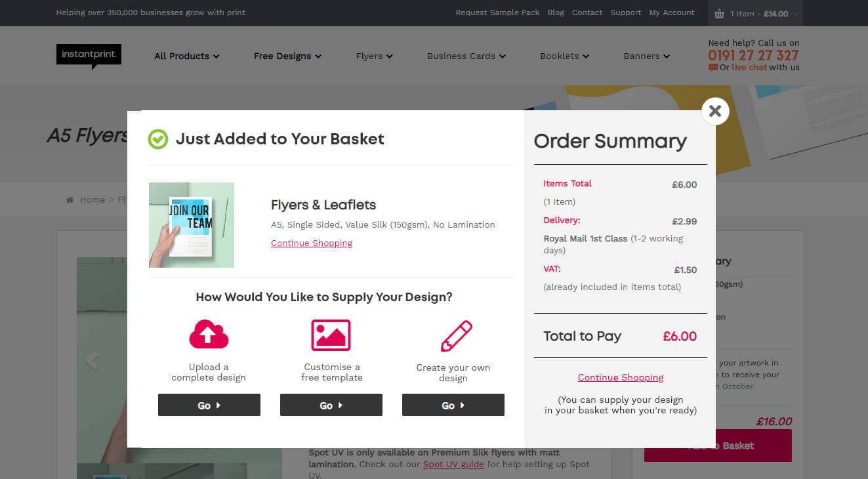868x479 pixels.
Task: Click the home icon in the breadcrumb
Action: click(x=70, y=200)
